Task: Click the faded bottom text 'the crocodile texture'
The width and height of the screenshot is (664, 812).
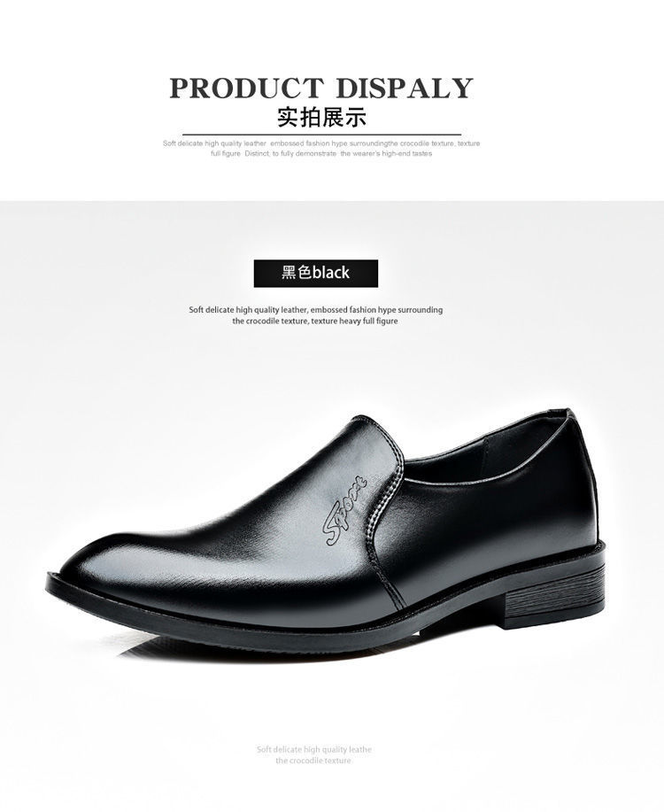Action: [x=313, y=761]
